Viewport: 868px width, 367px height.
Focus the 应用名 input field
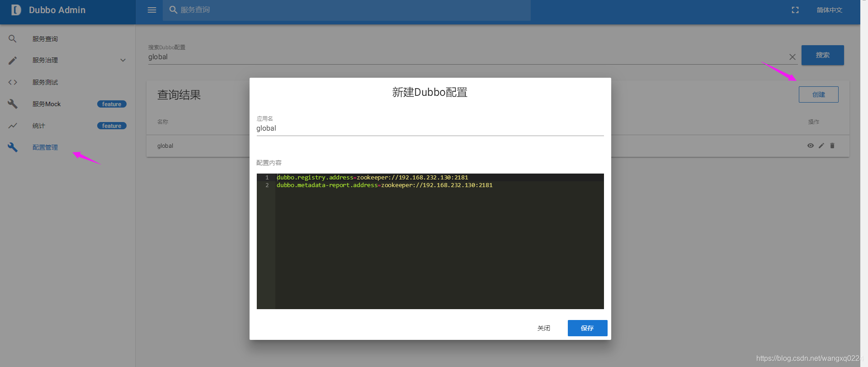tap(430, 128)
